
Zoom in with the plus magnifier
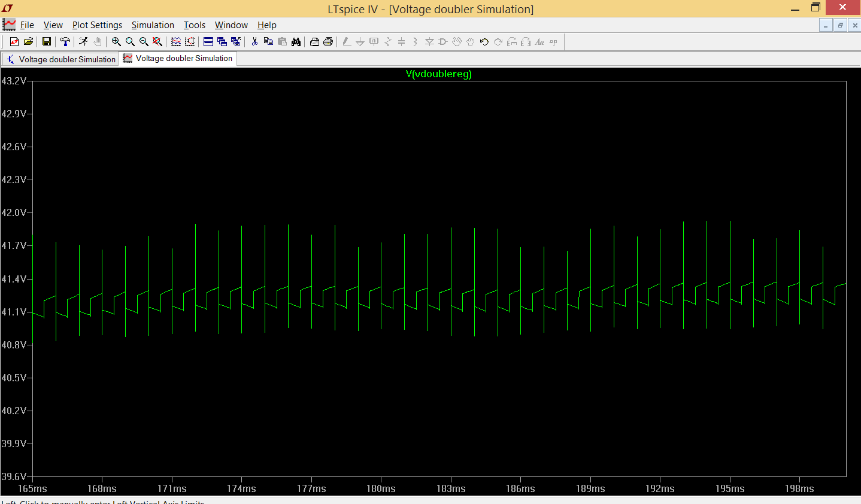pyautogui.click(x=116, y=41)
